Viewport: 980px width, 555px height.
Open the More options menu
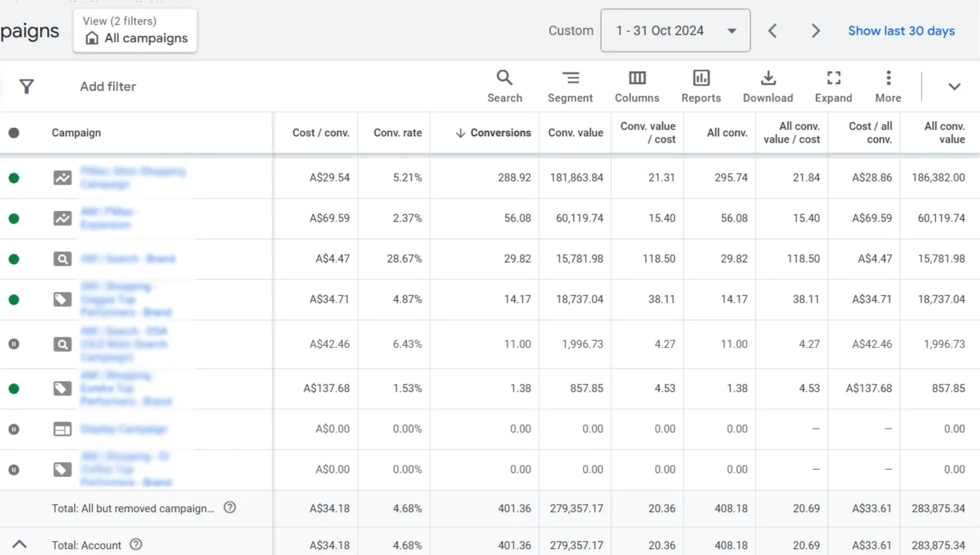pyautogui.click(x=888, y=86)
